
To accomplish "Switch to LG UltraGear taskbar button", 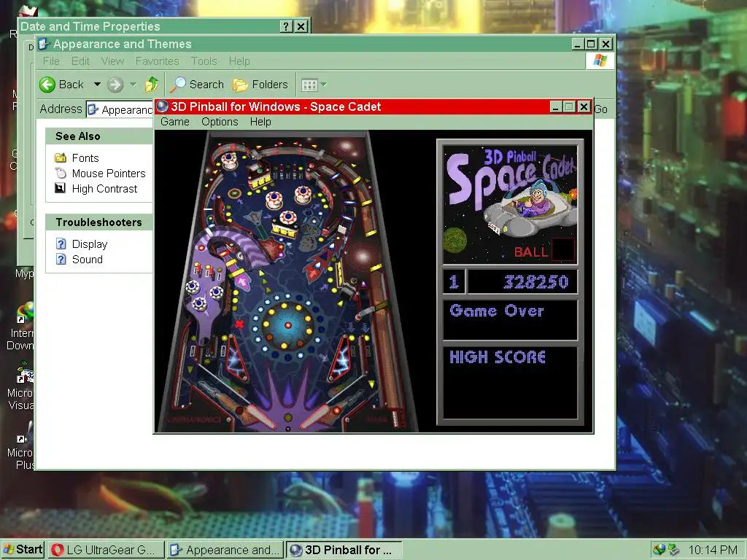I will point(106,550).
